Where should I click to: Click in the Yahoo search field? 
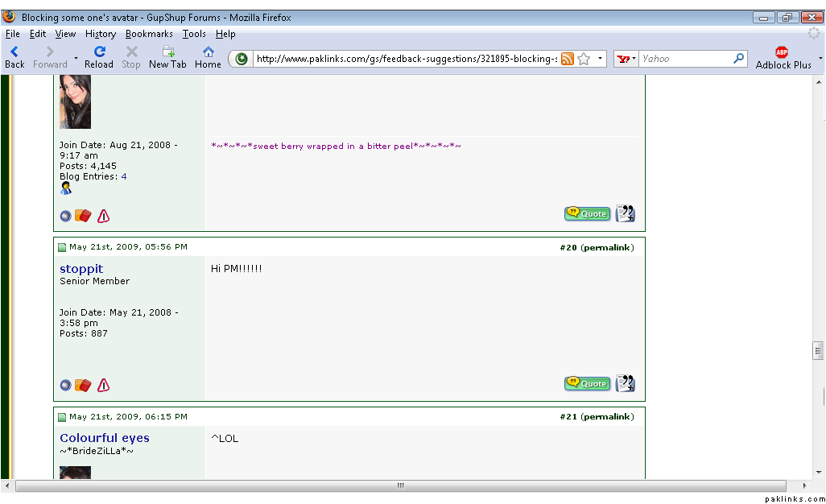click(x=684, y=59)
